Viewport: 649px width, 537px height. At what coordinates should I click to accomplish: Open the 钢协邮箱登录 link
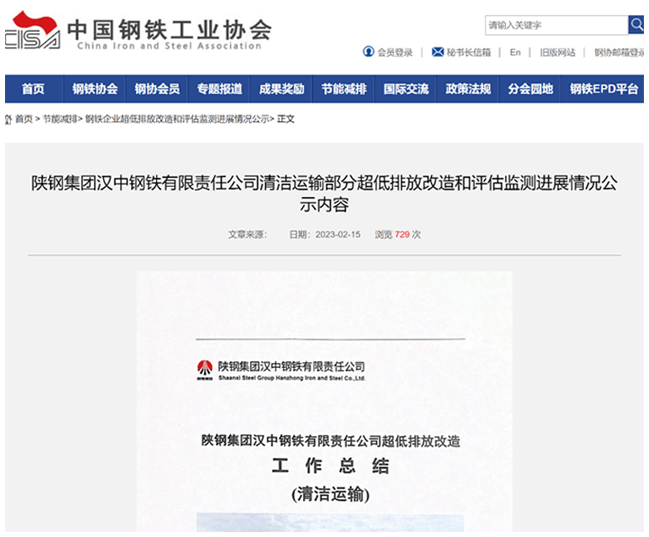click(619, 52)
